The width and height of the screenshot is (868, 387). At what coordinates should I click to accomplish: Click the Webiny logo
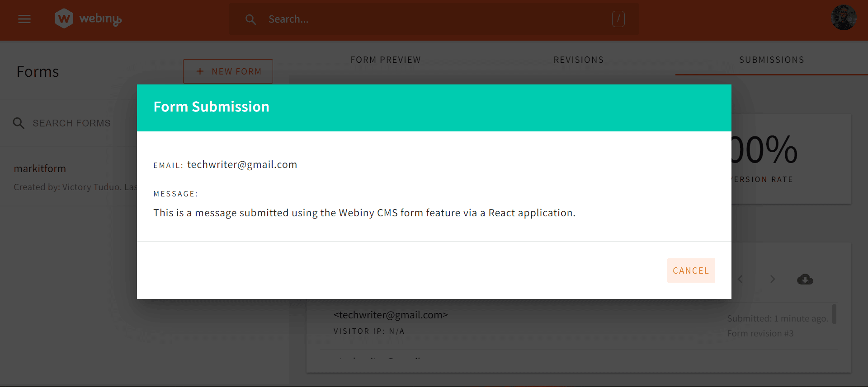point(88,19)
